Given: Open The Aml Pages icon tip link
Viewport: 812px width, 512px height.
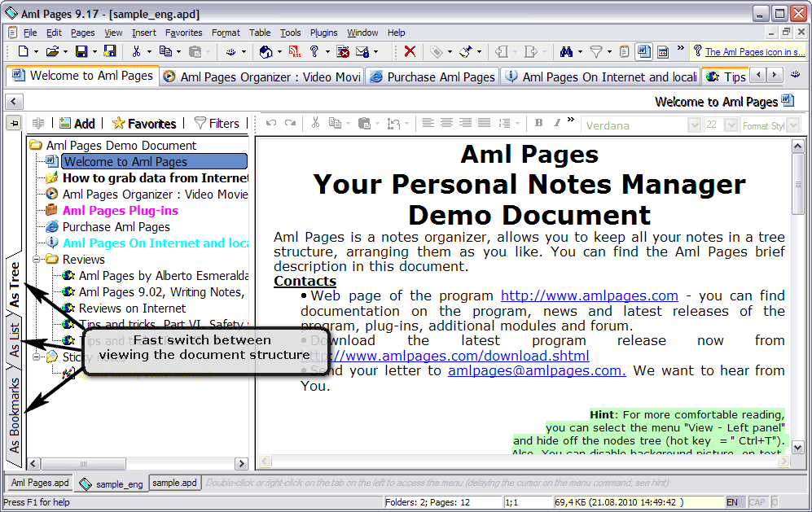Looking at the screenshot, I should [x=755, y=52].
